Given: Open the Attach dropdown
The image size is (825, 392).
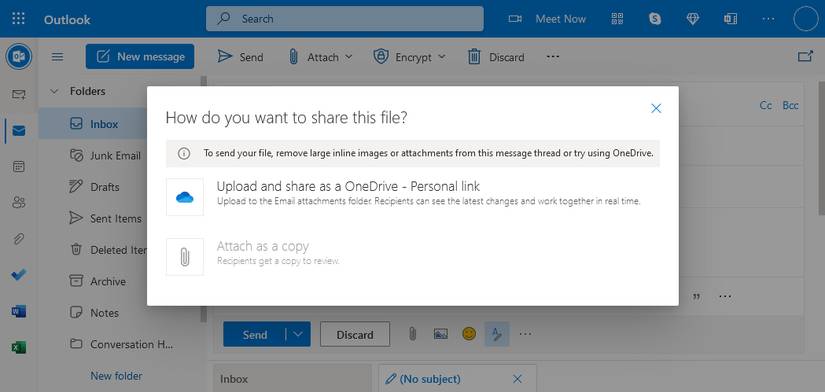Looking at the screenshot, I should pos(320,57).
